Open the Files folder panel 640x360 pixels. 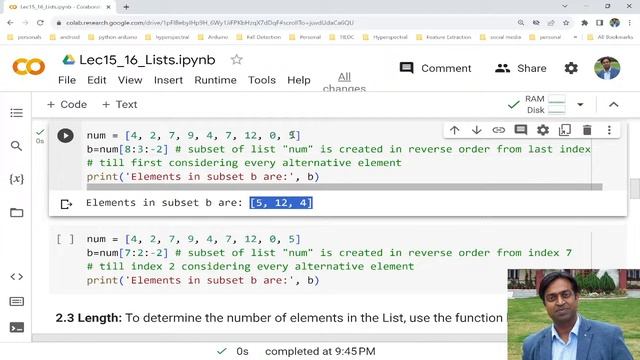(x=16, y=213)
